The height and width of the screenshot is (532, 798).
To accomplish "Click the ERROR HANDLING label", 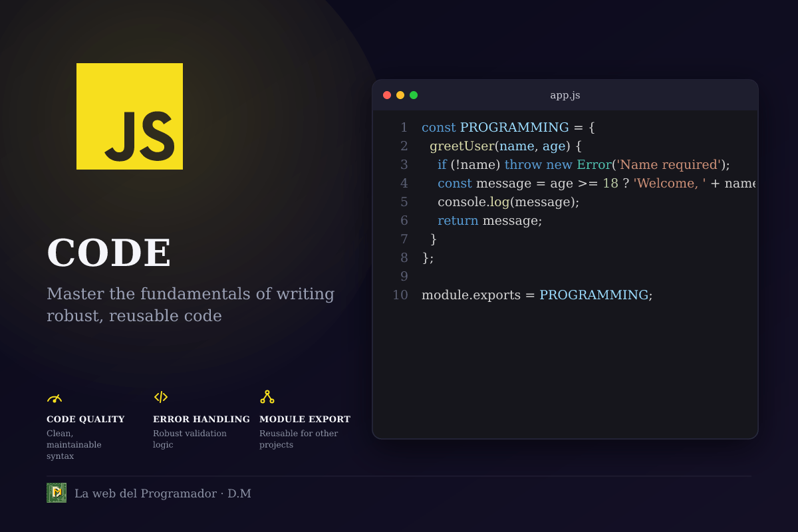I will point(201,419).
